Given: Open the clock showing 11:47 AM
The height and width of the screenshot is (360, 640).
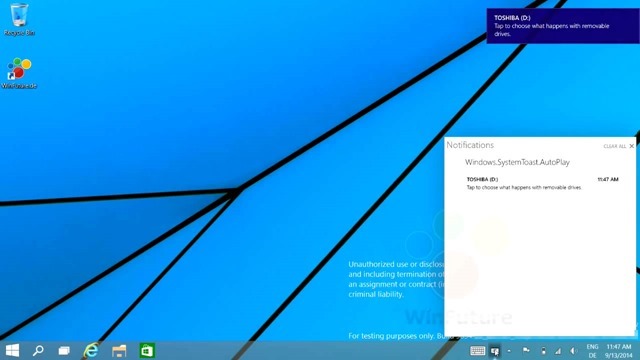Looking at the screenshot, I should pos(619,351).
